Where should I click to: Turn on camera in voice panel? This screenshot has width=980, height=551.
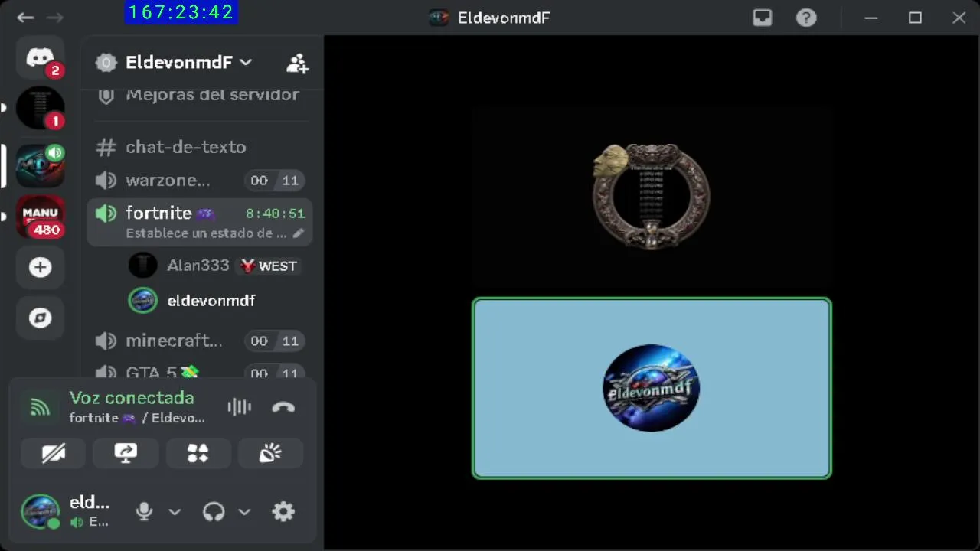tap(54, 453)
